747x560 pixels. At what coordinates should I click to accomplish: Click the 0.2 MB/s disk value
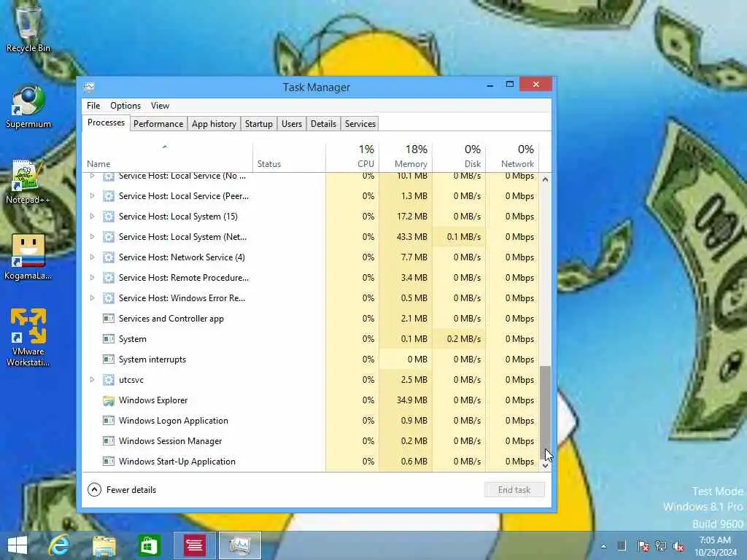pyautogui.click(x=463, y=339)
